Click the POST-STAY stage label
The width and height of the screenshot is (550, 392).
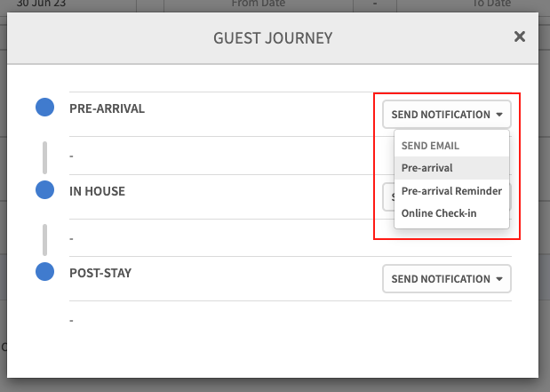(x=100, y=272)
